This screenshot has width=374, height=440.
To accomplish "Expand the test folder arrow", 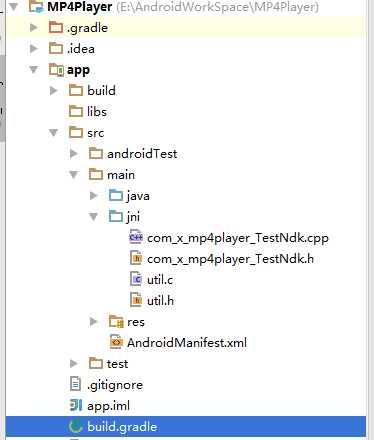I will (x=74, y=364).
